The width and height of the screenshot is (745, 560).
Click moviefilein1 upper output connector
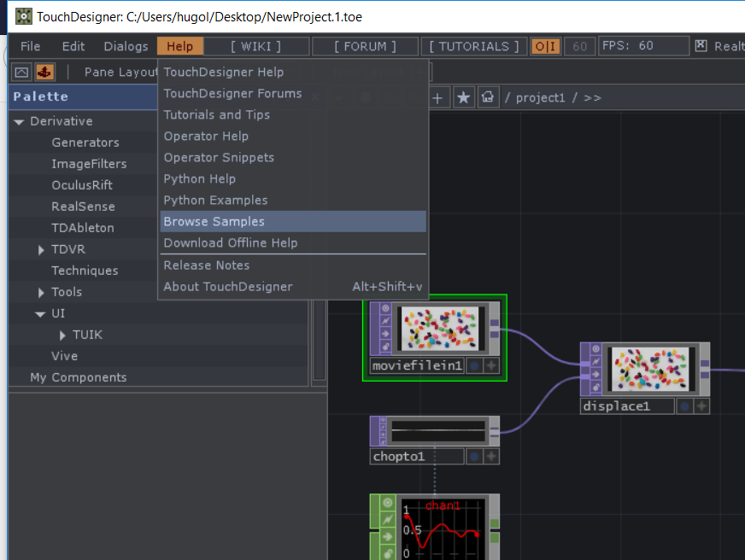[495, 324]
